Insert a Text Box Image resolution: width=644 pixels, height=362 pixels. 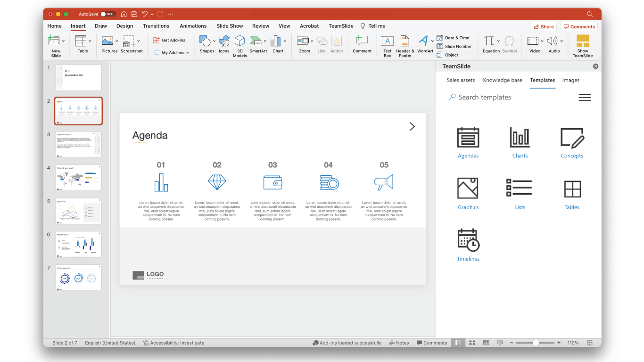[388, 46]
